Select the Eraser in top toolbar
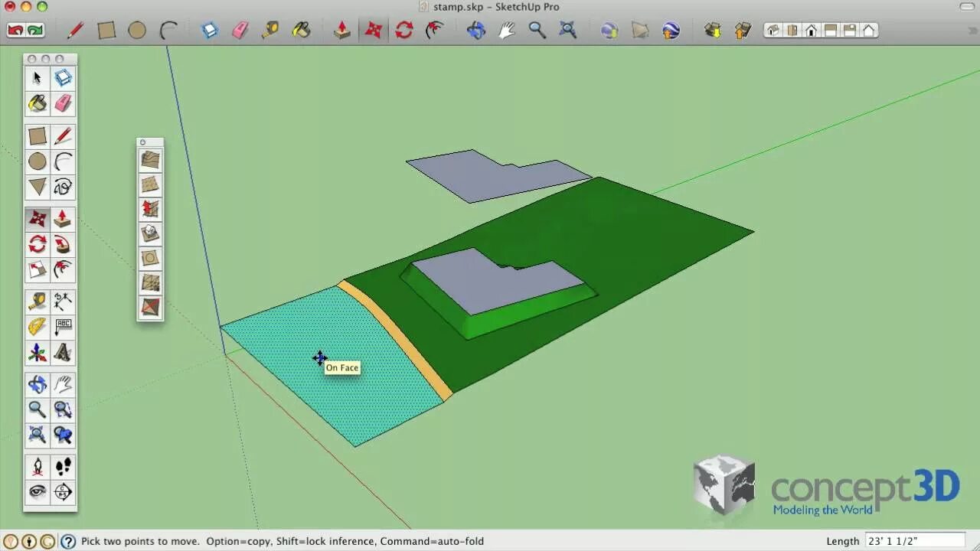Viewport: 980px width, 551px height. coord(240,31)
